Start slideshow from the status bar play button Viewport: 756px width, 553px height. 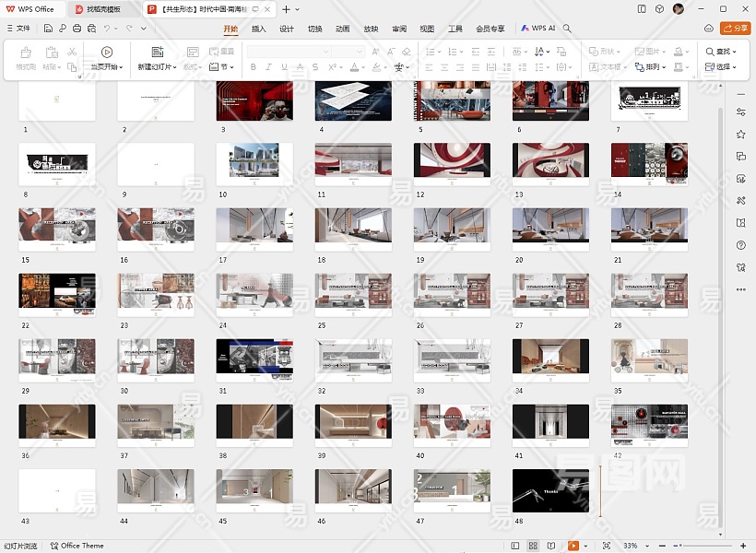click(573, 546)
